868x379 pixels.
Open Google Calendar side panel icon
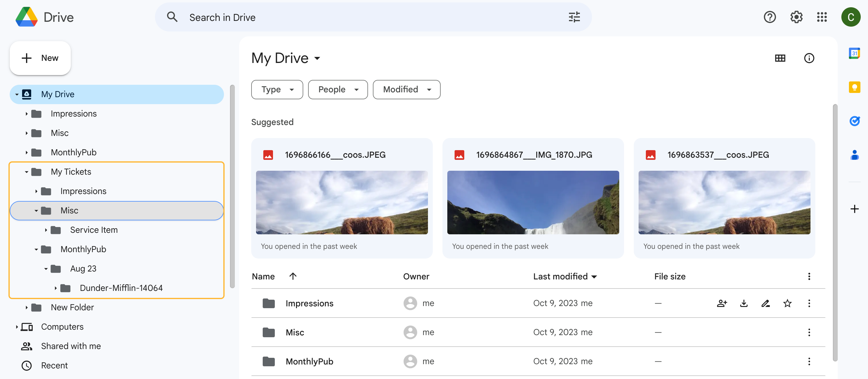854,53
